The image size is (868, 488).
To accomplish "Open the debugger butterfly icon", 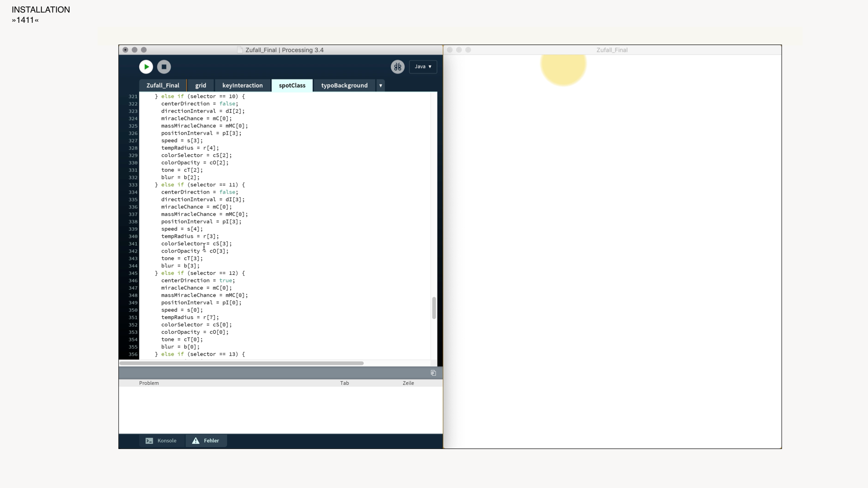I will click(x=398, y=67).
